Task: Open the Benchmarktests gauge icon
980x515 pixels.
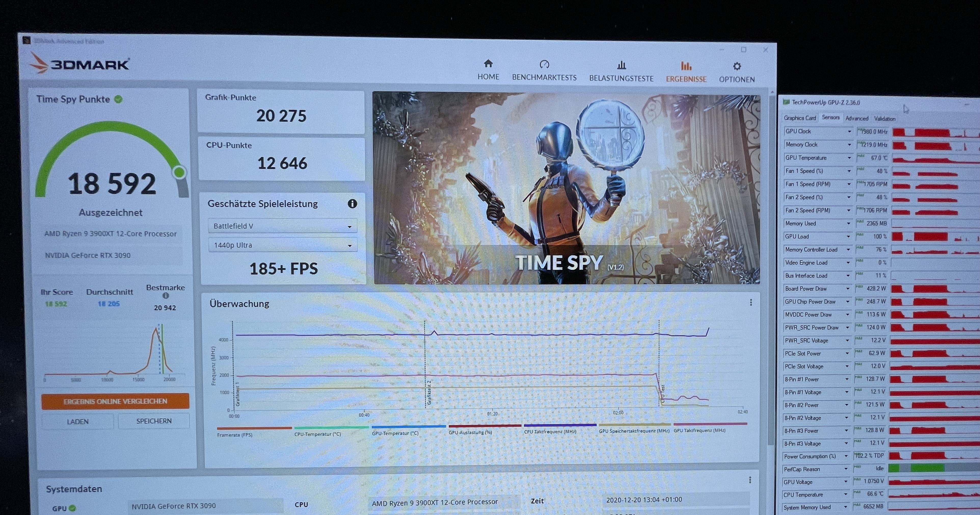Action: pos(544,64)
